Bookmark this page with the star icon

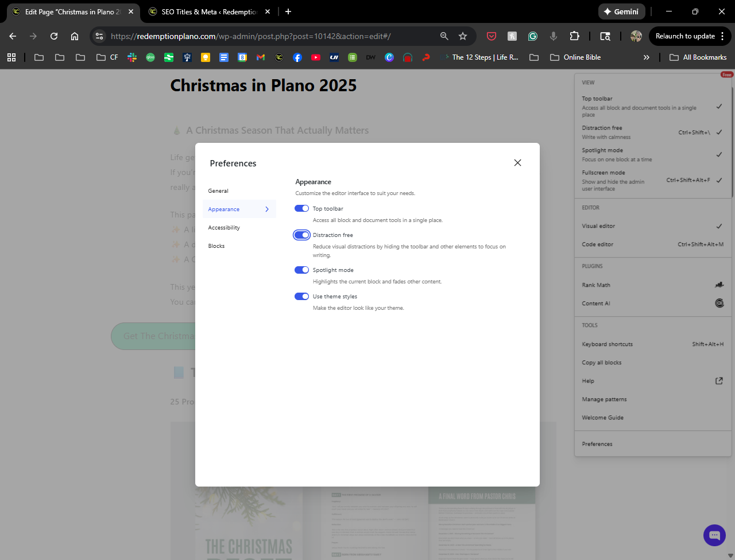[463, 36]
